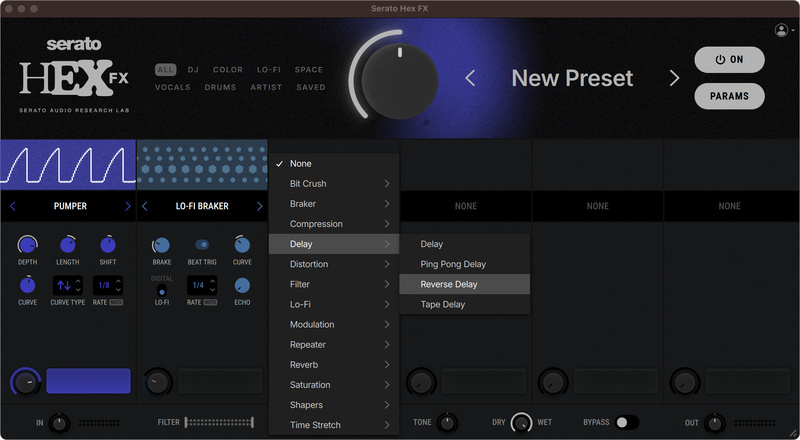Select previous effect before PUMPER
The width and height of the screenshot is (800, 440).
pos(13,206)
